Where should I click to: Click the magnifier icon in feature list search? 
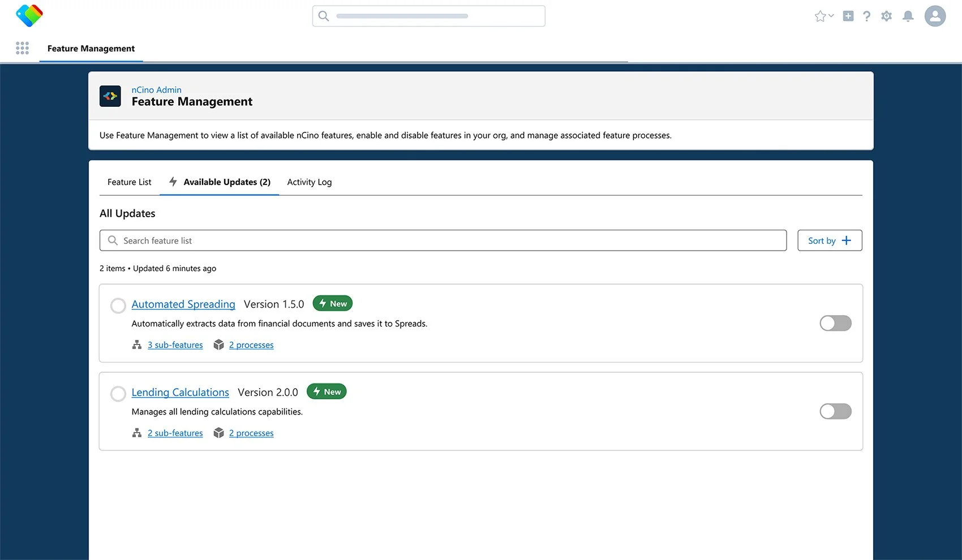tap(113, 240)
